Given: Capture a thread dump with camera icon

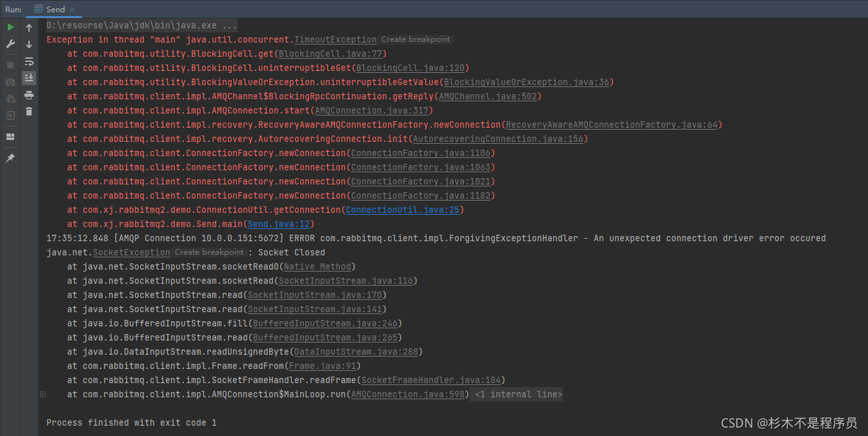Looking at the screenshot, I should pyautogui.click(x=10, y=82).
